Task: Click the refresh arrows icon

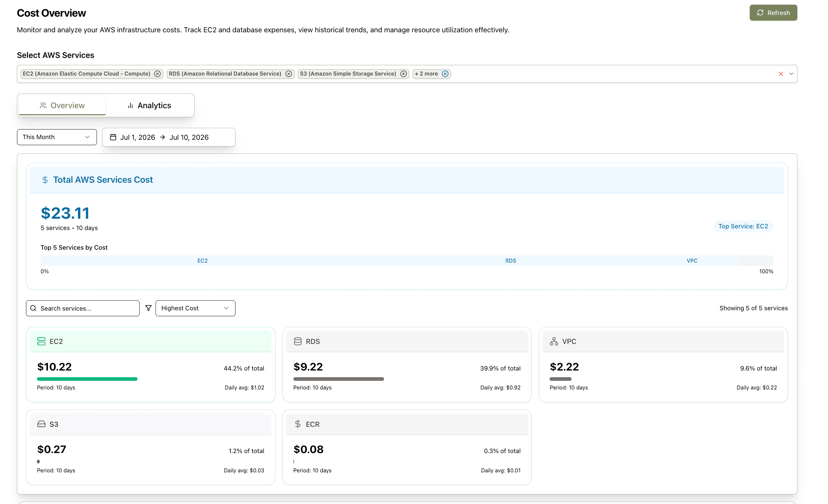Action: [760, 13]
